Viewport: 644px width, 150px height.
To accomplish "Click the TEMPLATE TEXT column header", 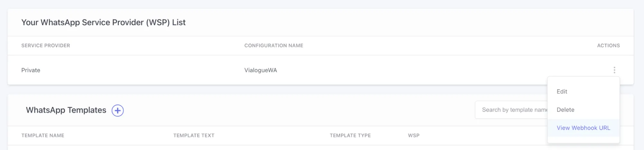I will coord(194,135).
